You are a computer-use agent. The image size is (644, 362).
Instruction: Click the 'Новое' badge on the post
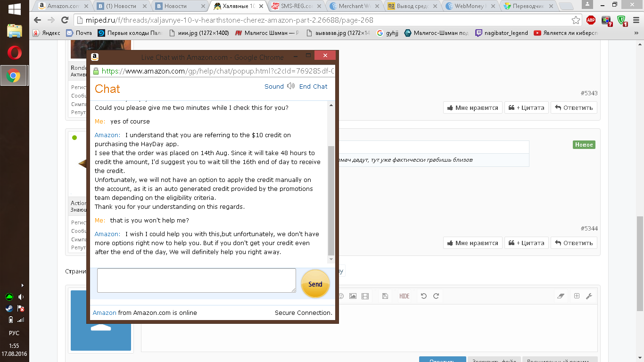584,145
